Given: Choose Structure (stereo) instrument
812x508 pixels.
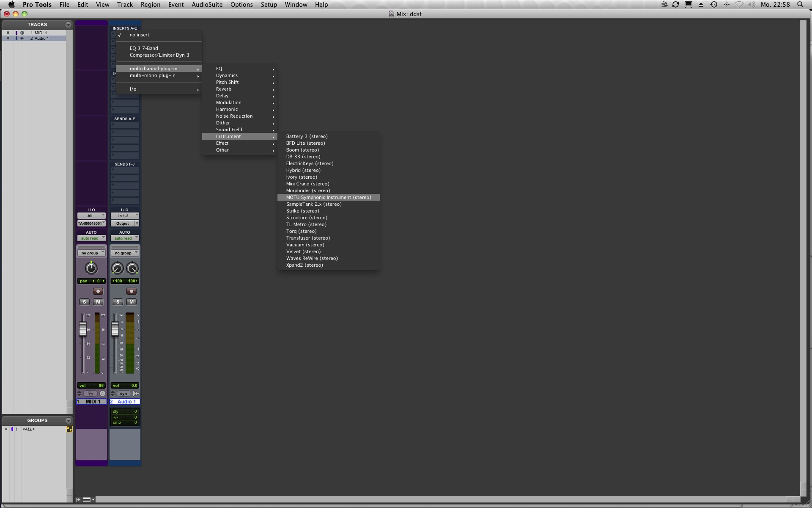Looking at the screenshot, I should (x=329, y=218).
